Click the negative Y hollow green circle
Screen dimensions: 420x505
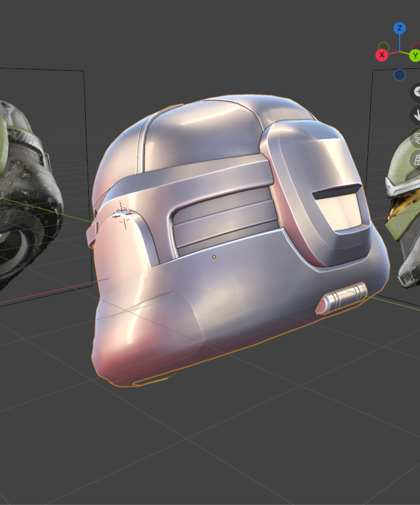coord(383,47)
